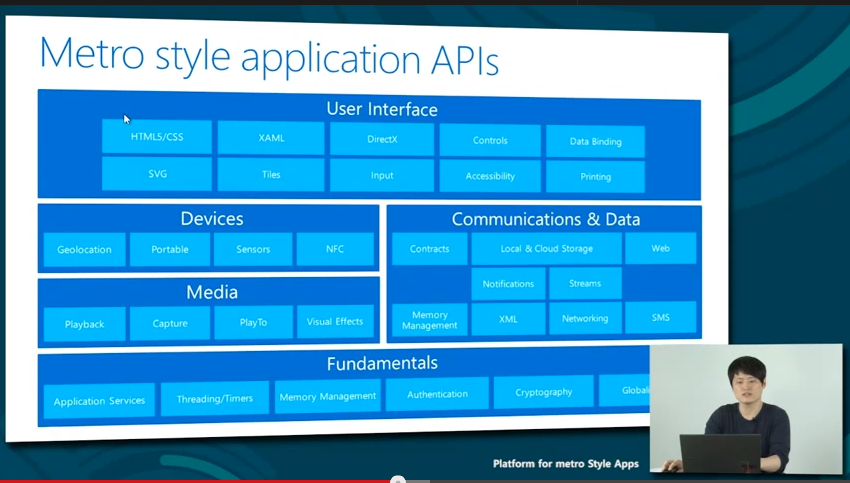Click the Cryptography tile in Fundamentals
Image resolution: width=850 pixels, height=483 pixels.
pyautogui.click(x=544, y=393)
